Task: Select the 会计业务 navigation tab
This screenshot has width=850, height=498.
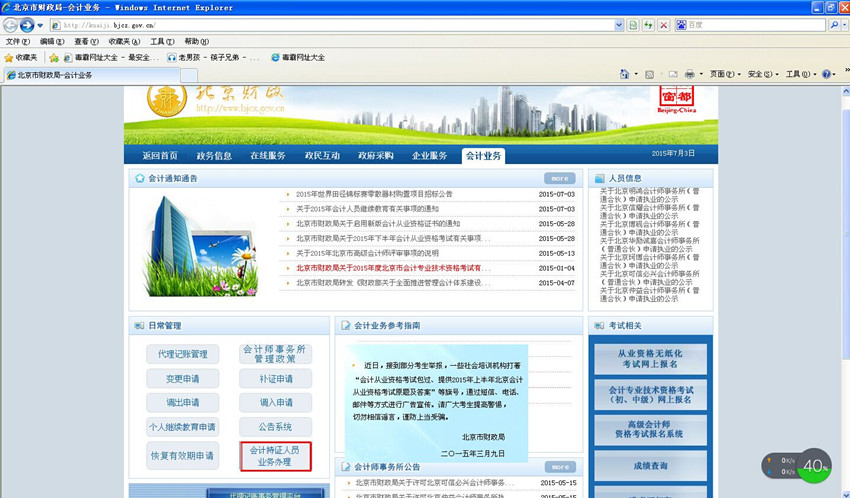Action: tap(483, 156)
